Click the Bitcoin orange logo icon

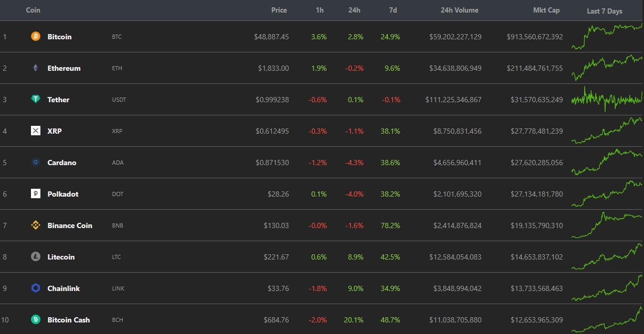coord(36,37)
